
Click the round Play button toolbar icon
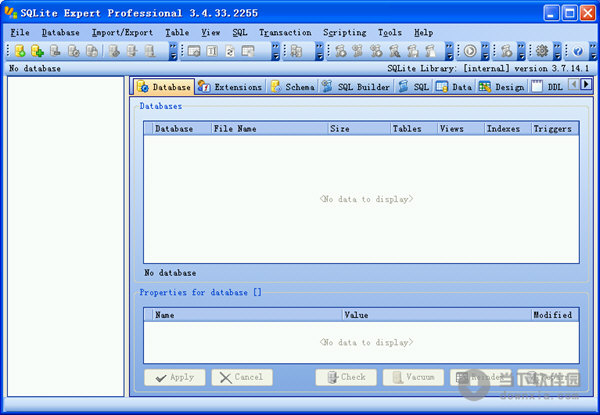(x=470, y=51)
